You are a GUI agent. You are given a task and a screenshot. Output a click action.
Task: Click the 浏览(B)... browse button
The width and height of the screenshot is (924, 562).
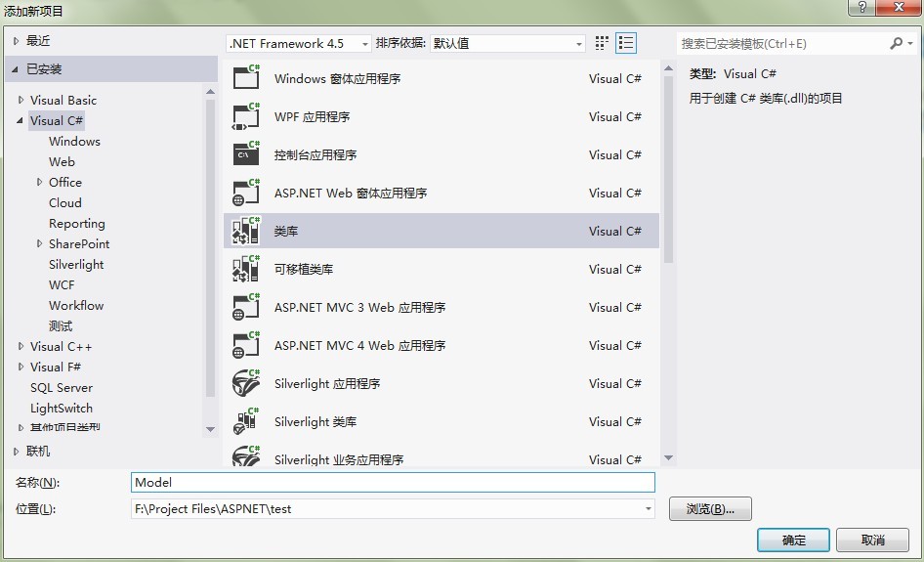tap(710, 509)
